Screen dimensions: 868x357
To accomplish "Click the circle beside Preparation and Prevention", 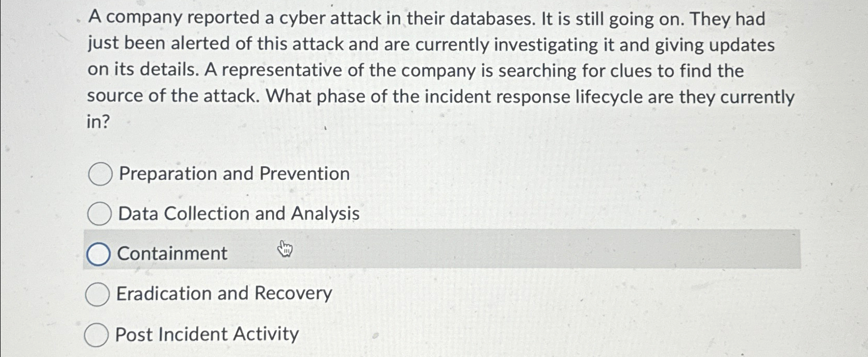I will click(x=99, y=174).
